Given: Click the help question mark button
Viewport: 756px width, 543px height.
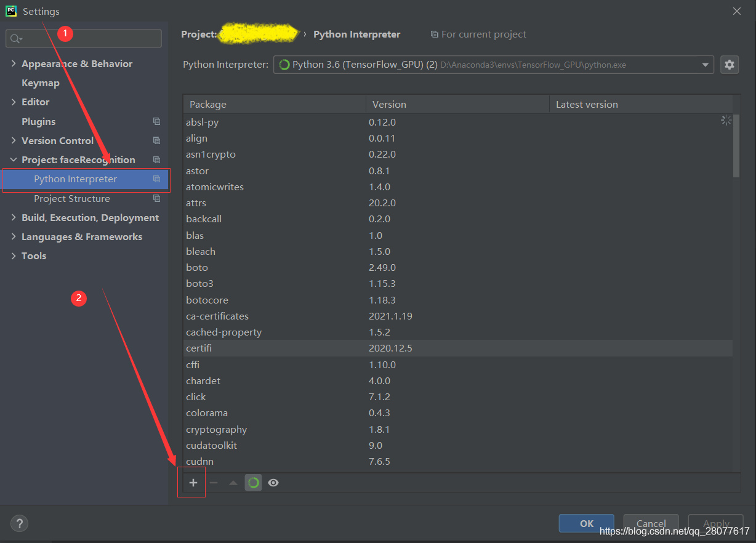Looking at the screenshot, I should coord(20,524).
